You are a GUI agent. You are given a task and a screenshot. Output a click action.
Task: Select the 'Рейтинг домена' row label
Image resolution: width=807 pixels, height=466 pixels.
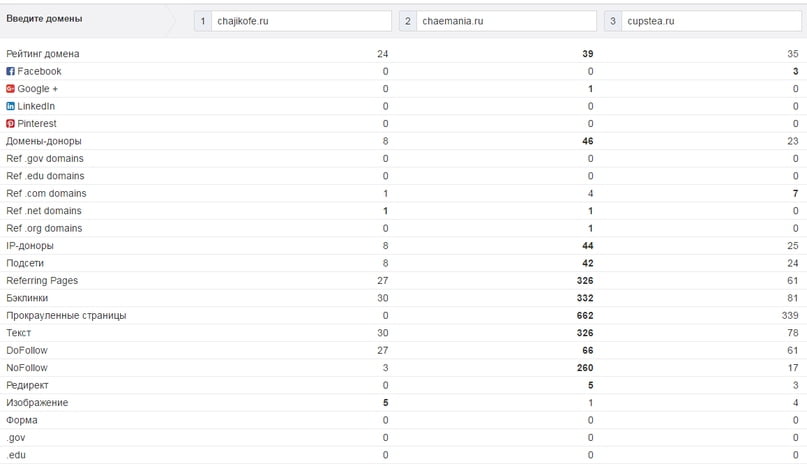click(43, 54)
